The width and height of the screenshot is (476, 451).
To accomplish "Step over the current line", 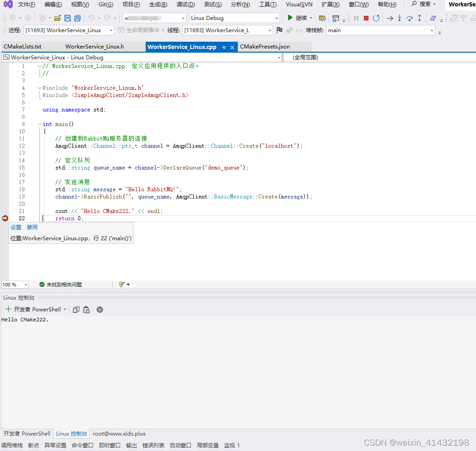I will point(409,18).
